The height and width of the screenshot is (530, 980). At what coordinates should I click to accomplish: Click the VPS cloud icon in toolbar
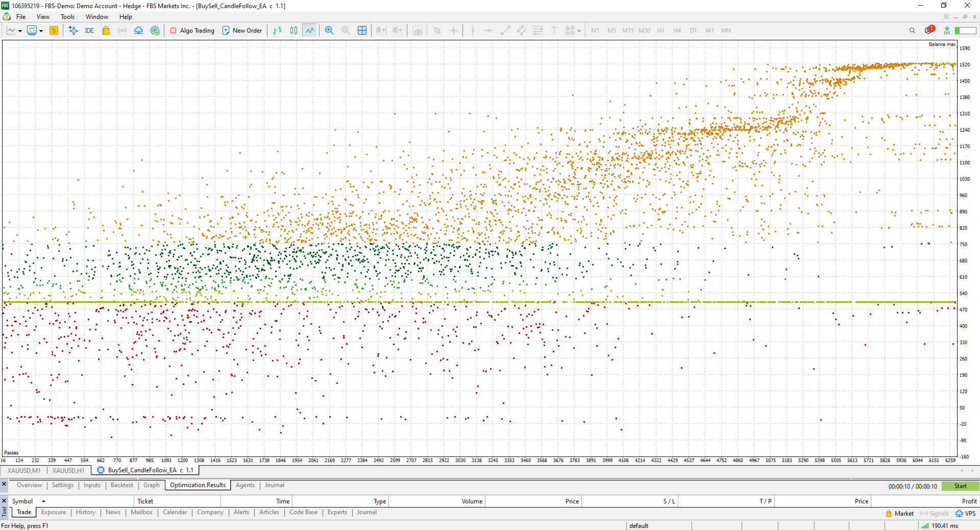click(138, 31)
